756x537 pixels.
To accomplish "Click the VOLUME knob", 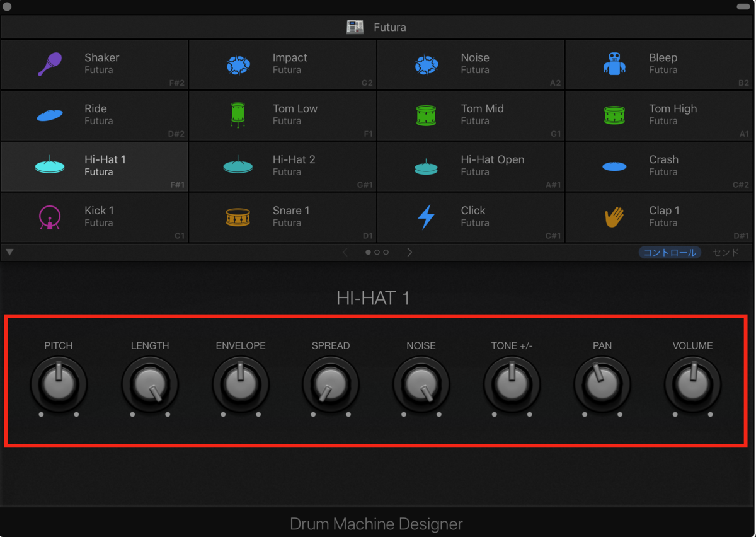I will [693, 384].
